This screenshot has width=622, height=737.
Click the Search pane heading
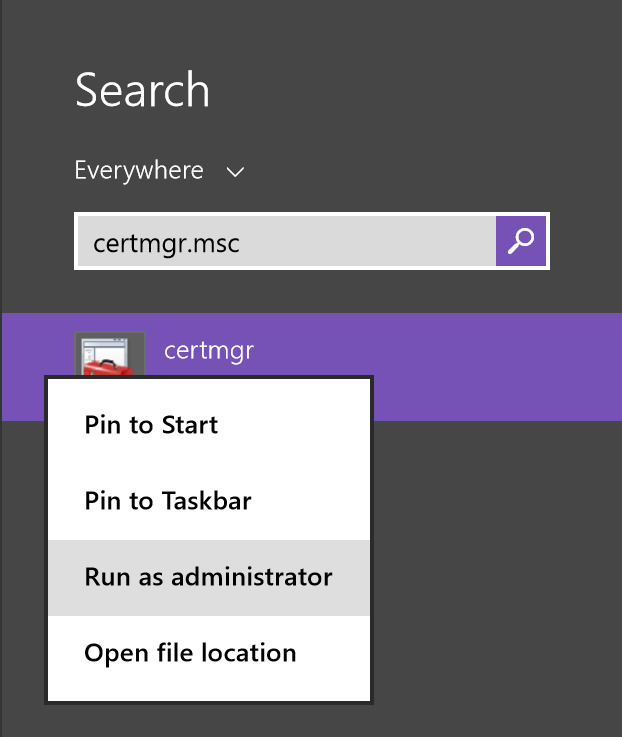pyautogui.click(x=142, y=91)
